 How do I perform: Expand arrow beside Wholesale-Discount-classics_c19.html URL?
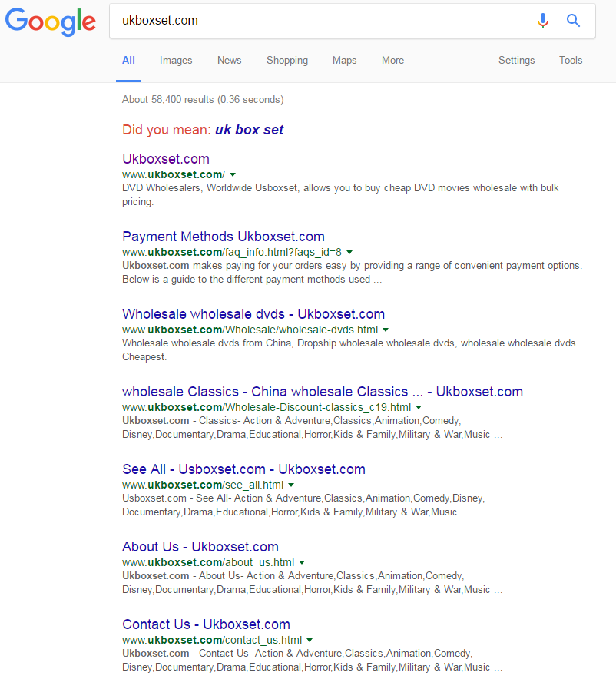[x=419, y=407]
